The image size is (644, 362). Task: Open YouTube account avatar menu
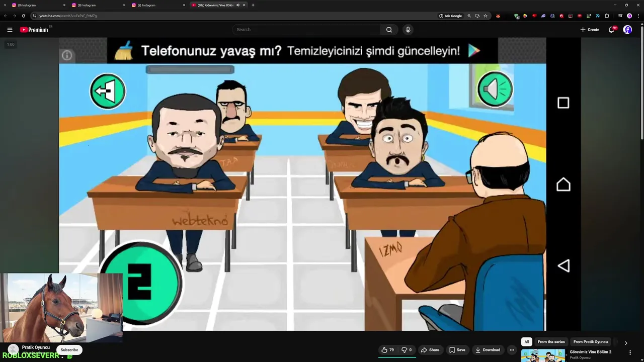(627, 30)
